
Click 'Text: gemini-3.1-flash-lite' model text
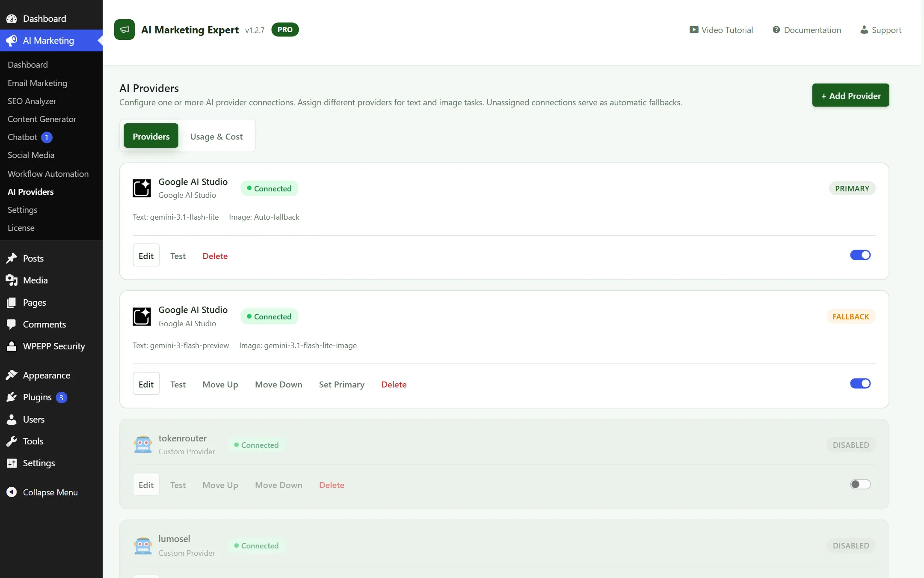175,217
